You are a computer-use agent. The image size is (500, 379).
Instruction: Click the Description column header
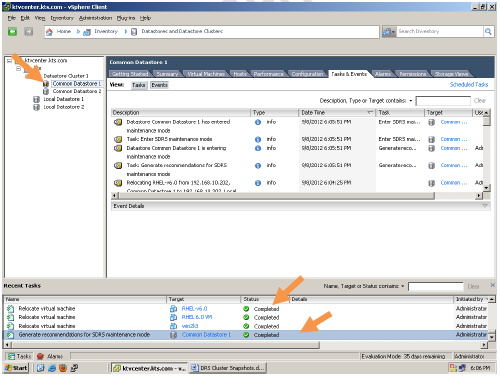180,113
